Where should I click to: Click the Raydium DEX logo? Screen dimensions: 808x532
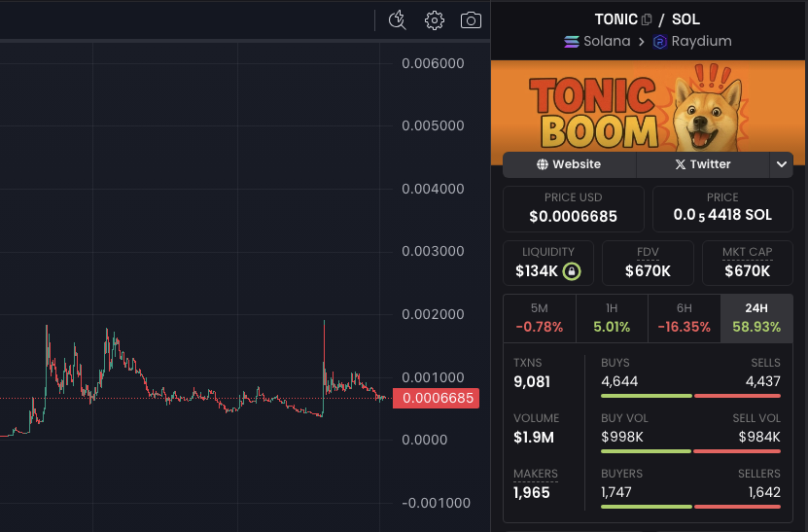coord(660,41)
